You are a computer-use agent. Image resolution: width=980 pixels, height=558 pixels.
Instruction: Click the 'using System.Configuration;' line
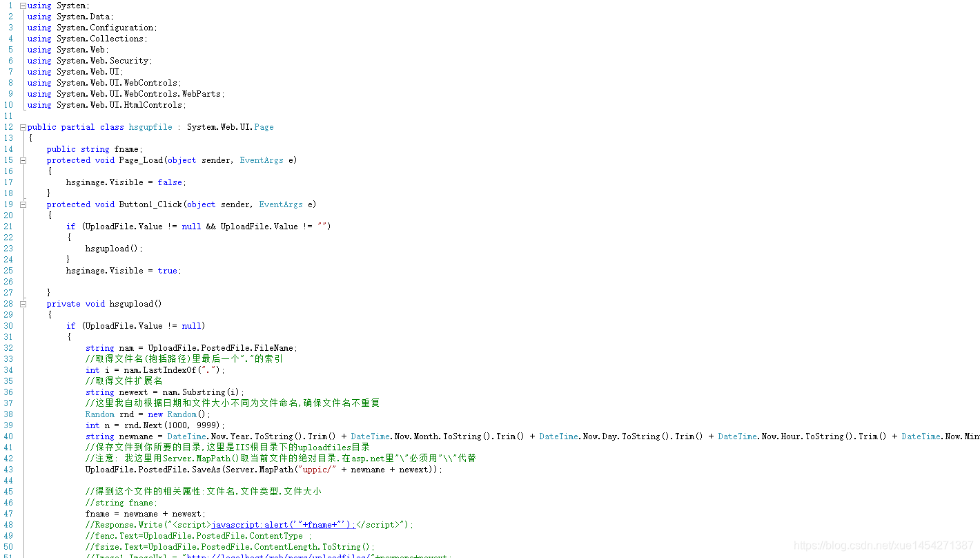pos(92,28)
